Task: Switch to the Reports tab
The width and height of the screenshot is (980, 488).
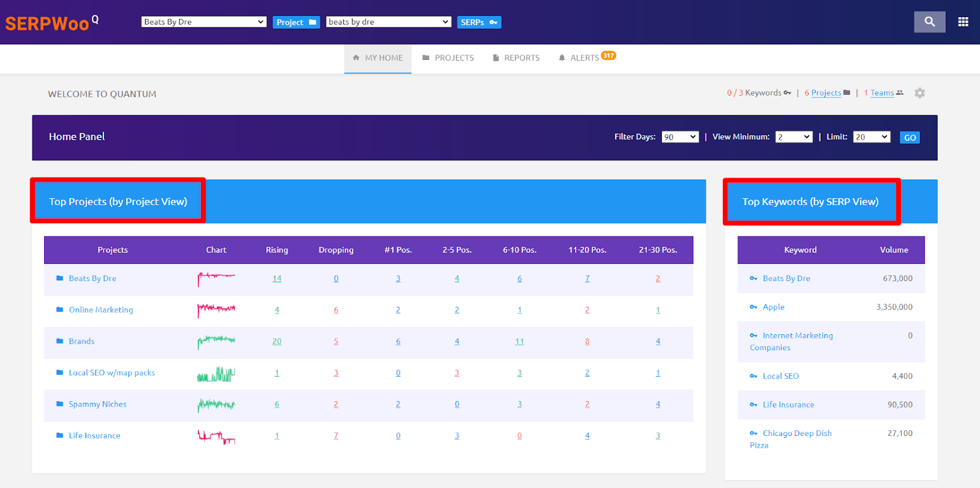Action: tap(516, 58)
